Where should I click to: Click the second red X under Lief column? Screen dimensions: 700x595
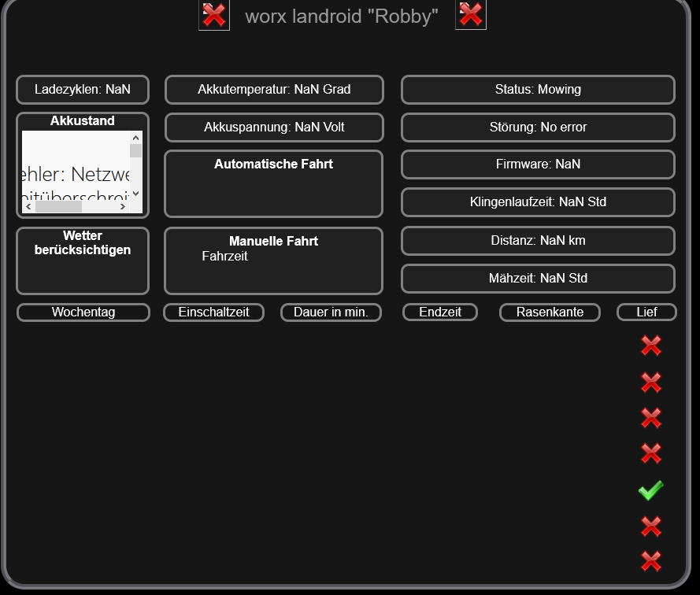651,382
